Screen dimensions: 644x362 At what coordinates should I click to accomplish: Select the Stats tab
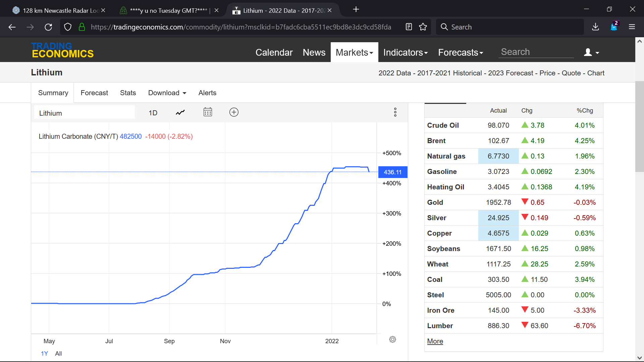[128, 93]
